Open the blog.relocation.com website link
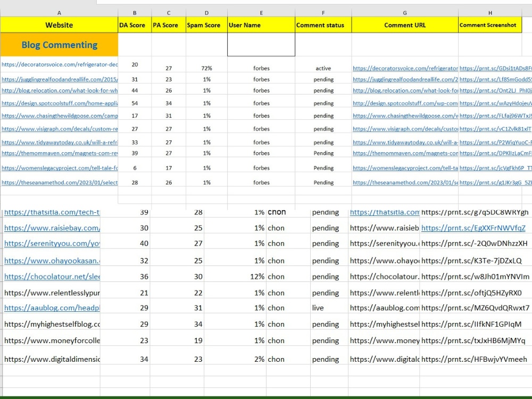This screenshot has height=399, width=532. 60,90
